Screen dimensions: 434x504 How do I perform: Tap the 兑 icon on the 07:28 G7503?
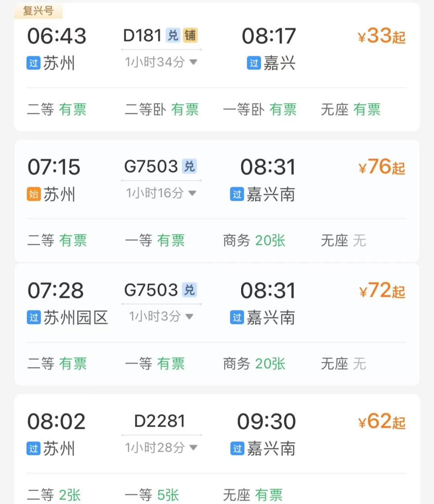pos(189,290)
